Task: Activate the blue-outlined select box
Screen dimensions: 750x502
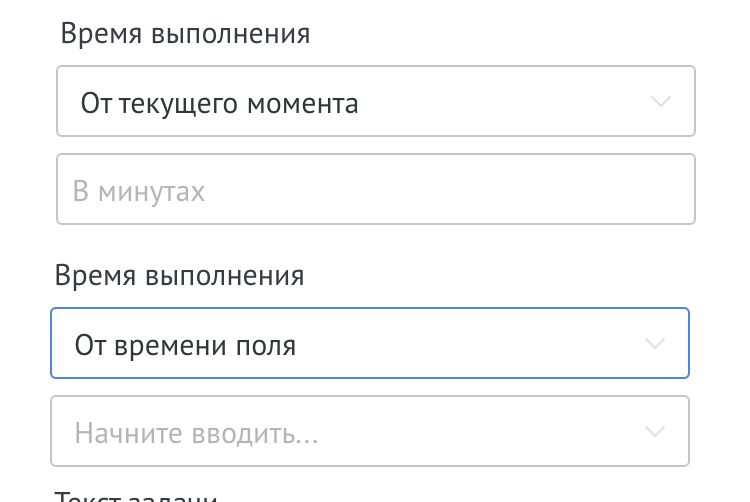Action: 369,344
